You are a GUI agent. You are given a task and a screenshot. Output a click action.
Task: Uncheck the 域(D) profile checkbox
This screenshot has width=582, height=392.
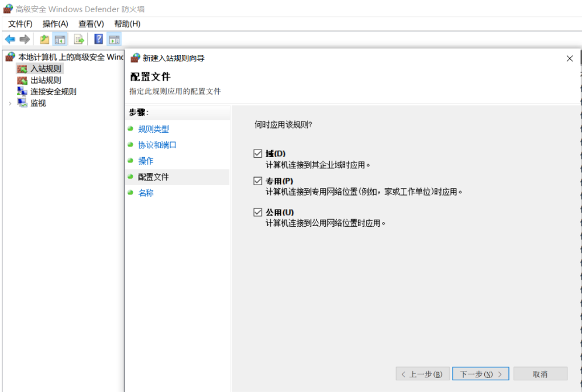click(257, 153)
